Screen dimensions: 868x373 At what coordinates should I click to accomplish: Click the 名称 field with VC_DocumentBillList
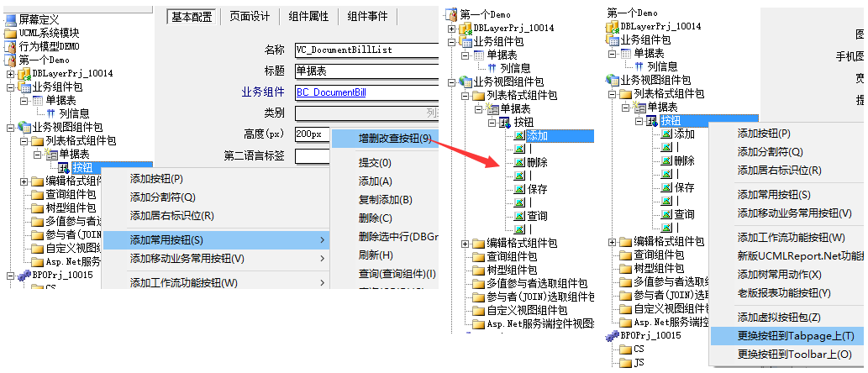point(366,50)
